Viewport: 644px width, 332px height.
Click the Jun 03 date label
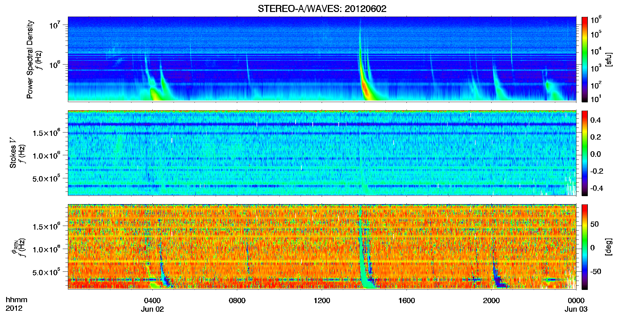(x=576, y=309)
